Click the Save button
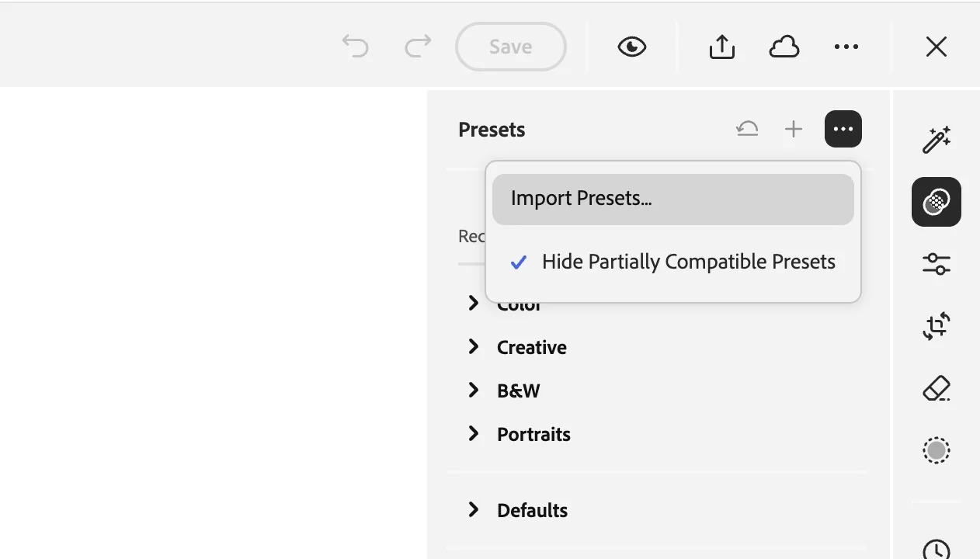This screenshot has width=980, height=559. (x=510, y=47)
